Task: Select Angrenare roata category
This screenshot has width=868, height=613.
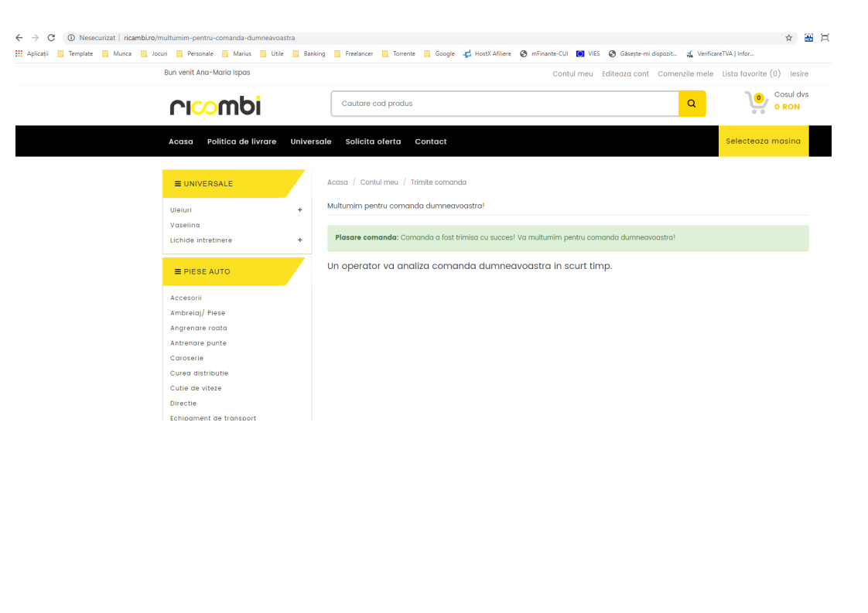Action: (x=199, y=328)
